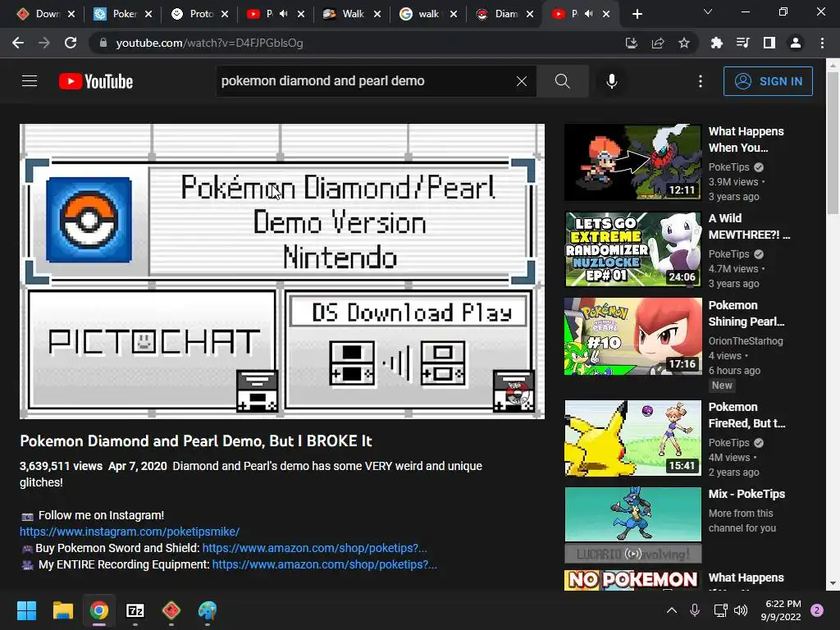The width and height of the screenshot is (840, 630).
Task: Mute audio on first YouTube tab
Action: [283, 14]
